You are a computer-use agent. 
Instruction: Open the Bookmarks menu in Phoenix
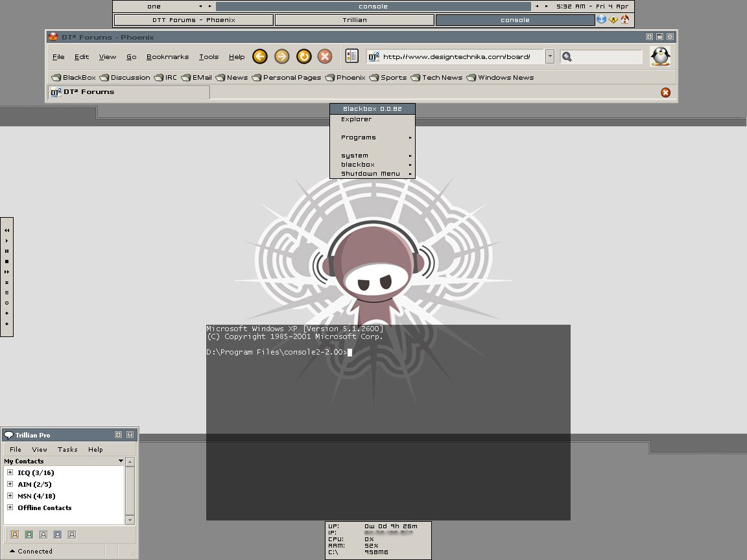pyautogui.click(x=168, y=56)
